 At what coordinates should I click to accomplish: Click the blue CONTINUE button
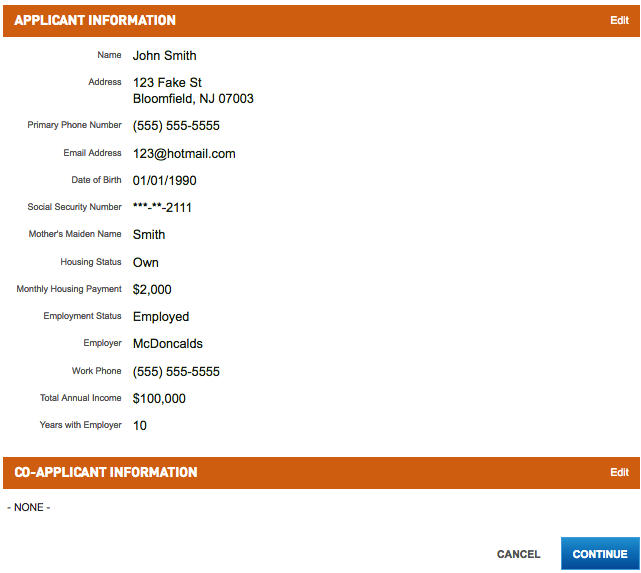pos(600,554)
